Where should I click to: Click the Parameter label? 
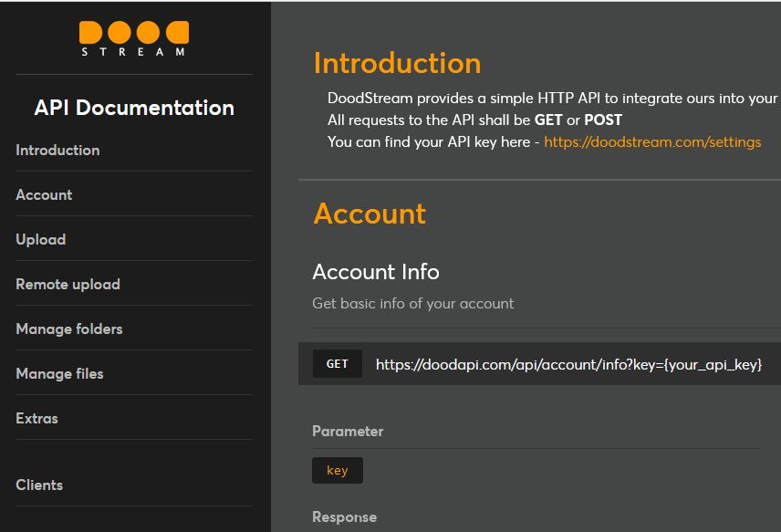pos(348,432)
